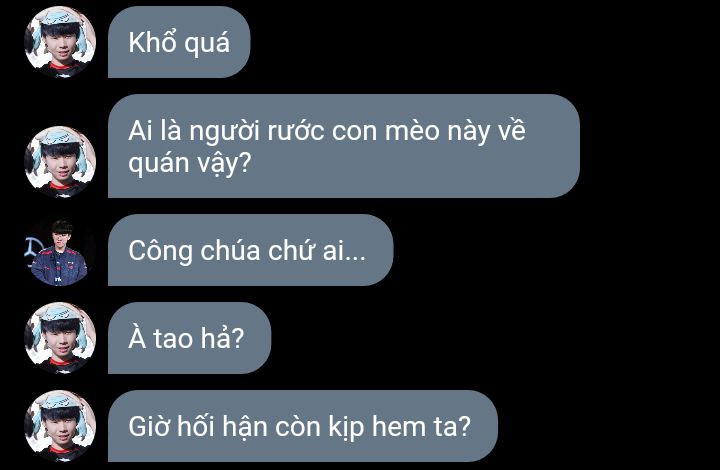Click the word "người" in the second message
Image resolution: width=720 pixels, height=470 pixels.
(225, 132)
